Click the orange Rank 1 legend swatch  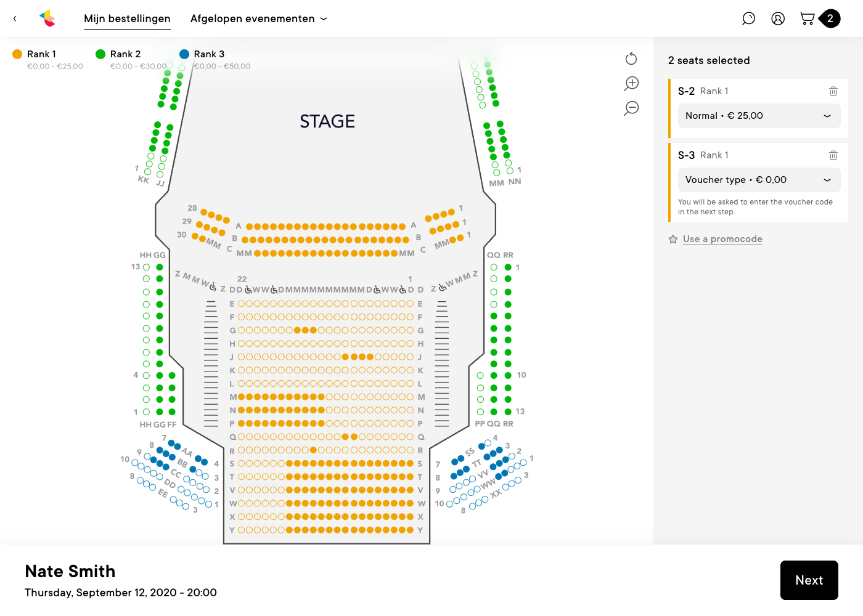tap(17, 54)
